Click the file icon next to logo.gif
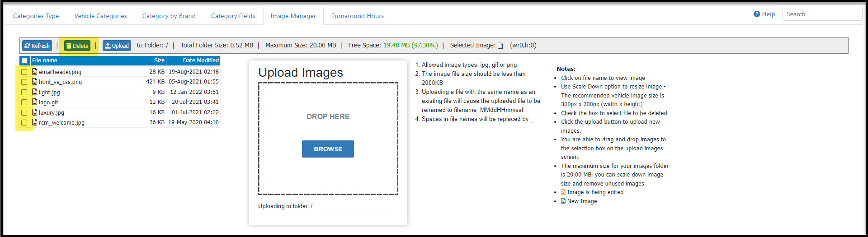Image resolution: width=868 pixels, height=237 pixels. point(34,102)
